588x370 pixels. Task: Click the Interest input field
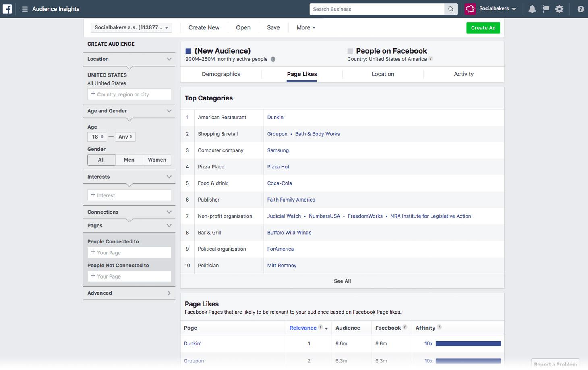[x=129, y=195]
